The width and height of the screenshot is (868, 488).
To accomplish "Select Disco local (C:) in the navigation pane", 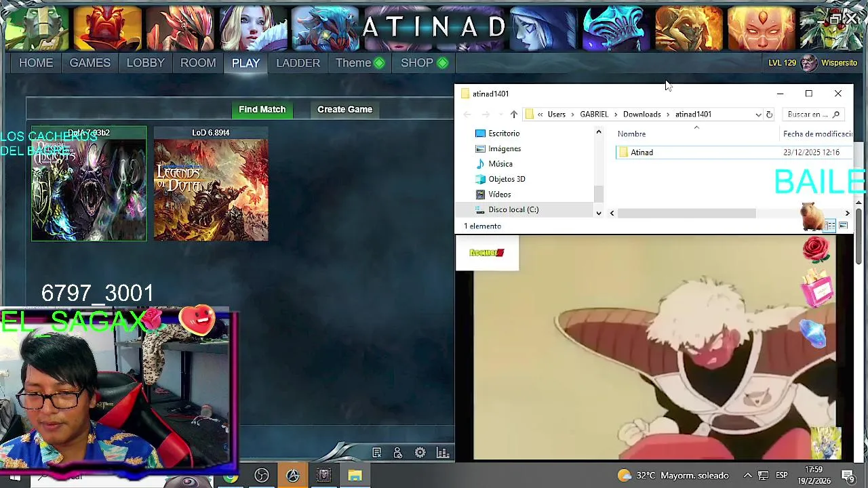I will tap(513, 209).
